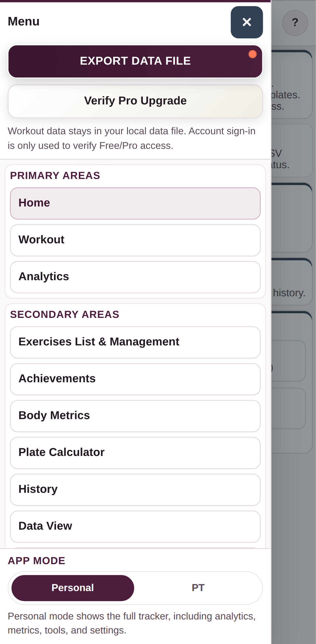This screenshot has height=644, width=316.
Task: Open Body Metrics
Action: tap(135, 416)
